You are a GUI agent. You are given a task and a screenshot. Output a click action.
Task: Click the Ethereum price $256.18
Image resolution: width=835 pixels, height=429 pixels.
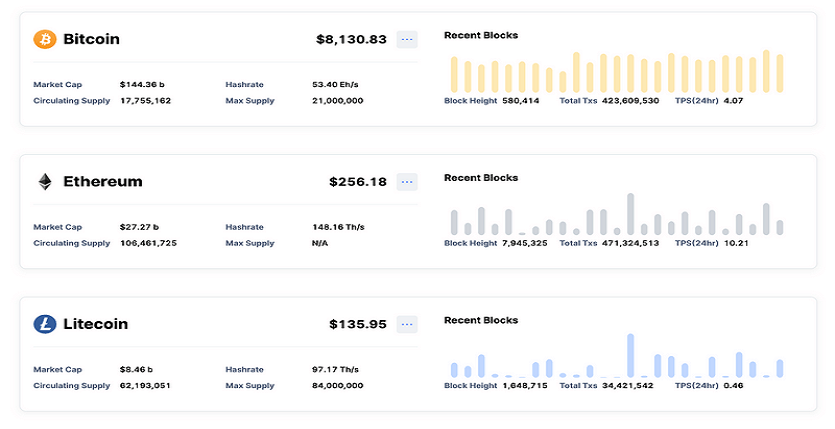click(358, 182)
